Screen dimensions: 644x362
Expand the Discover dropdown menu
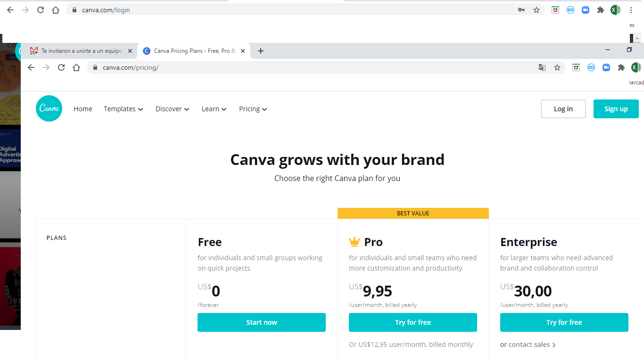point(173,109)
